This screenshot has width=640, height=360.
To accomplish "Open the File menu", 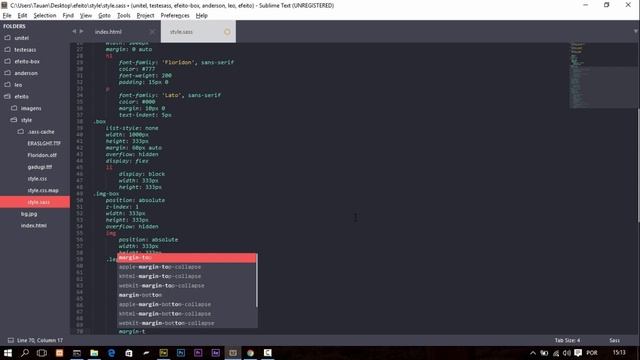I will pyautogui.click(x=7, y=16).
